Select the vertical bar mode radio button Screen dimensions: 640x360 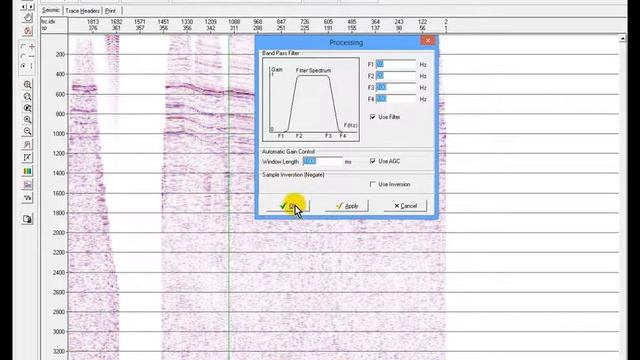coord(23,66)
